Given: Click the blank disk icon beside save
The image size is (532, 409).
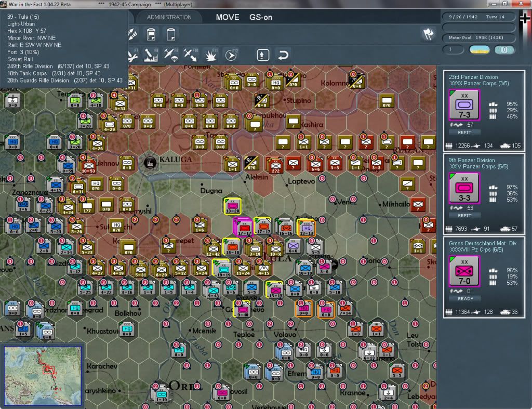Looking at the screenshot, I should [x=171, y=35].
